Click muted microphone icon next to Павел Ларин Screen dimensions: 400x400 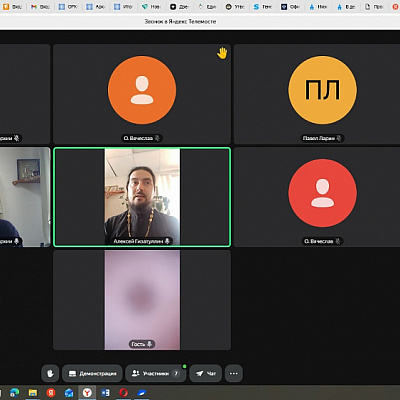pos(339,138)
